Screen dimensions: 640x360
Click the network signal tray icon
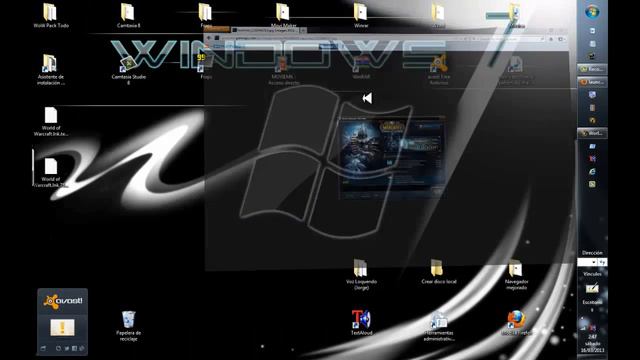pyautogui.click(x=584, y=328)
